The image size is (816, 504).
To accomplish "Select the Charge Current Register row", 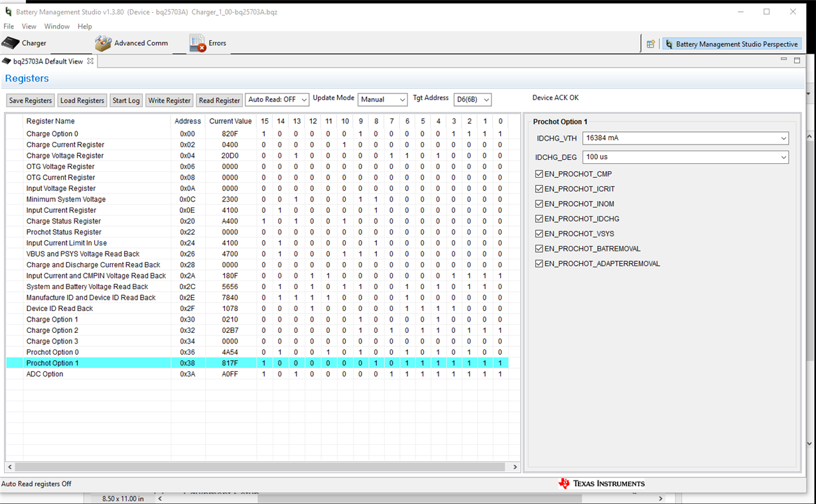I will [x=257, y=145].
